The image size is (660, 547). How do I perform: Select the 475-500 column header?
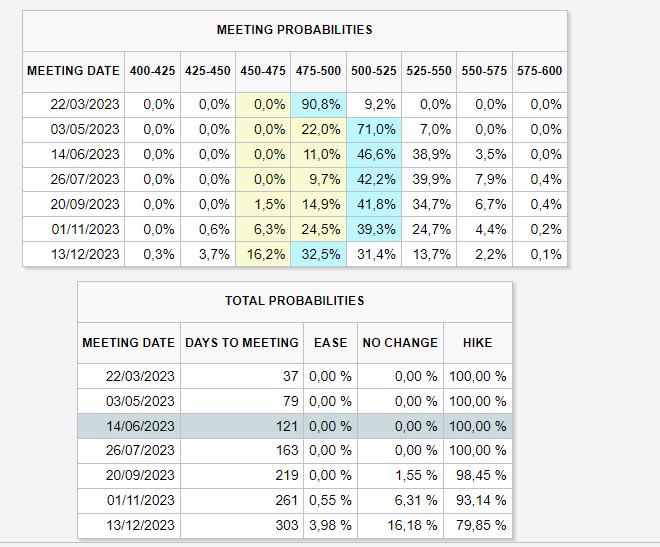[318, 71]
